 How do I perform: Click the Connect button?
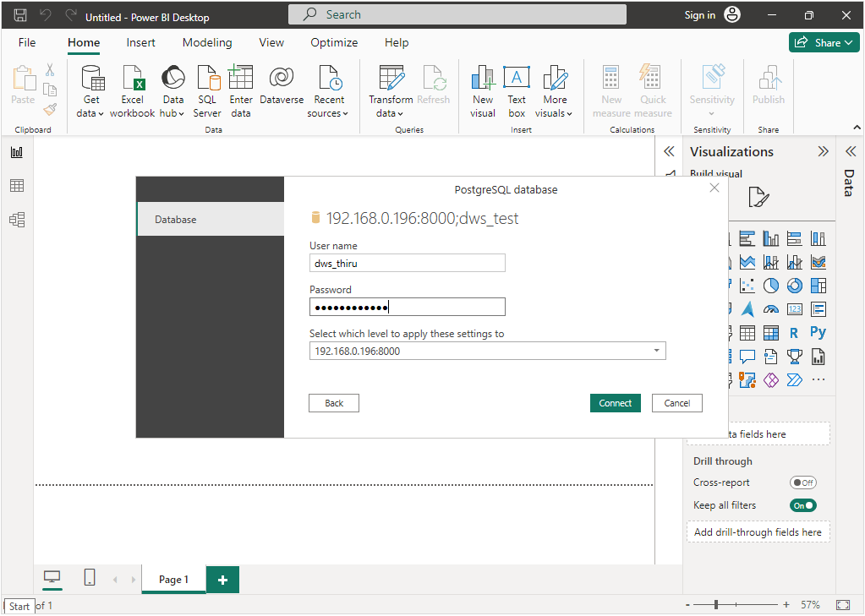[x=616, y=403]
